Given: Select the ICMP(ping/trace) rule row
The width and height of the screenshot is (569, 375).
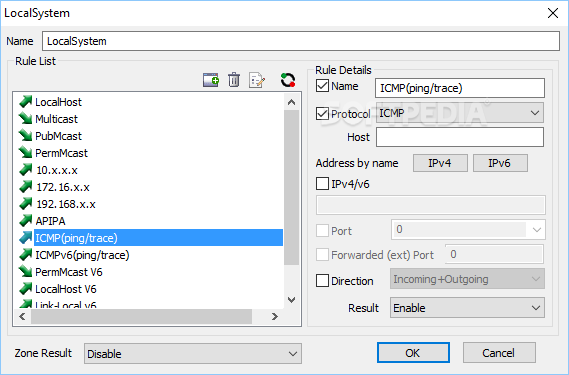Looking at the screenshot, I should [x=158, y=238].
